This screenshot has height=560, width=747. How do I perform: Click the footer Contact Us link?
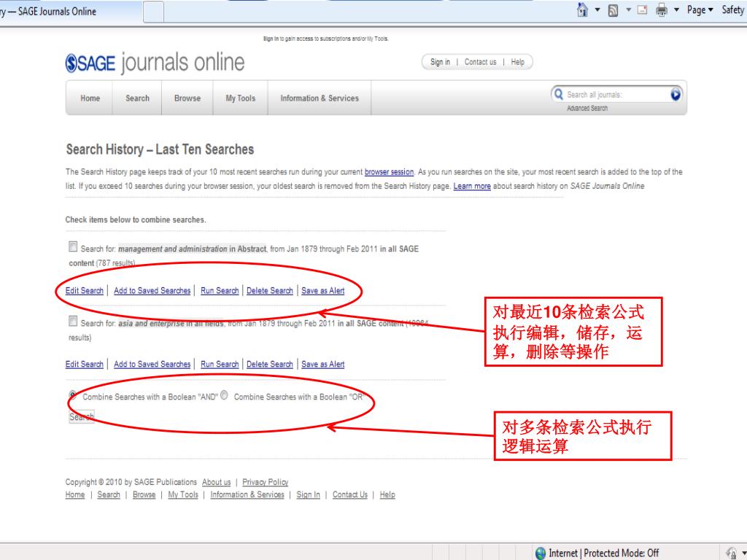pyautogui.click(x=349, y=495)
